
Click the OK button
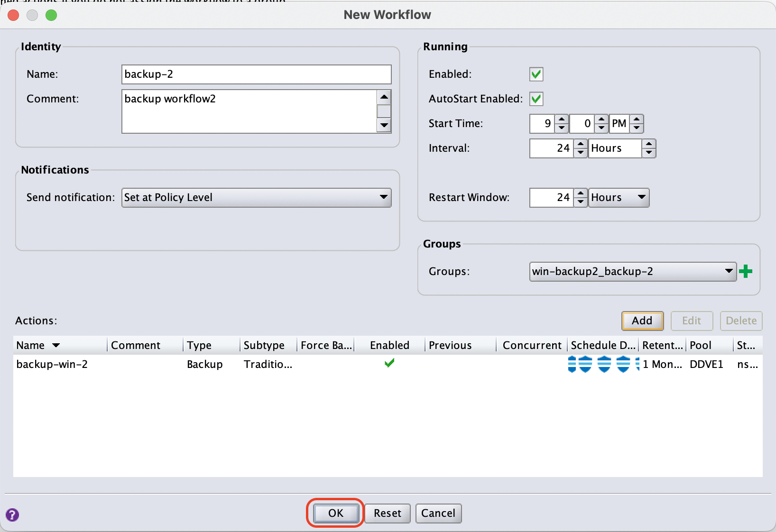point(336,513)
